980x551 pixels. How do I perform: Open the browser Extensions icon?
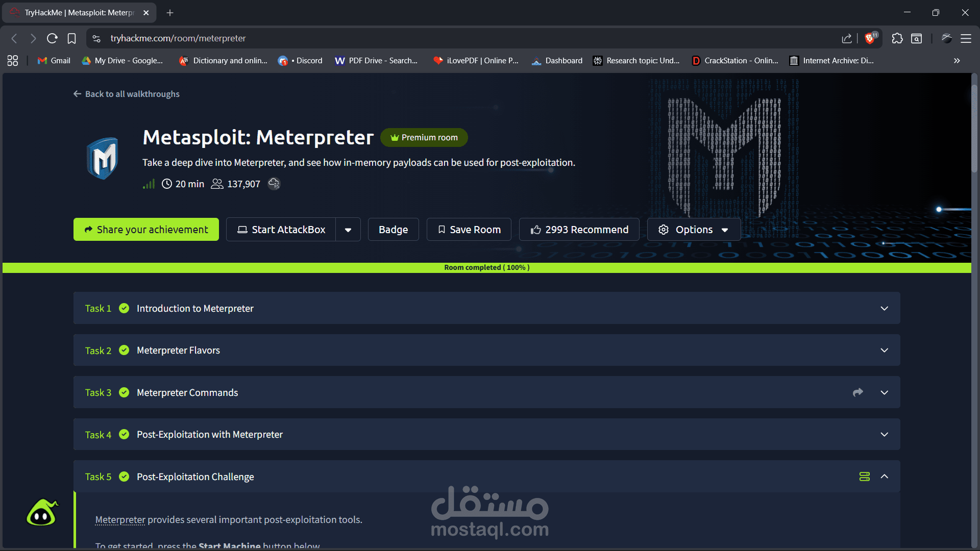(x=897, y=38)
